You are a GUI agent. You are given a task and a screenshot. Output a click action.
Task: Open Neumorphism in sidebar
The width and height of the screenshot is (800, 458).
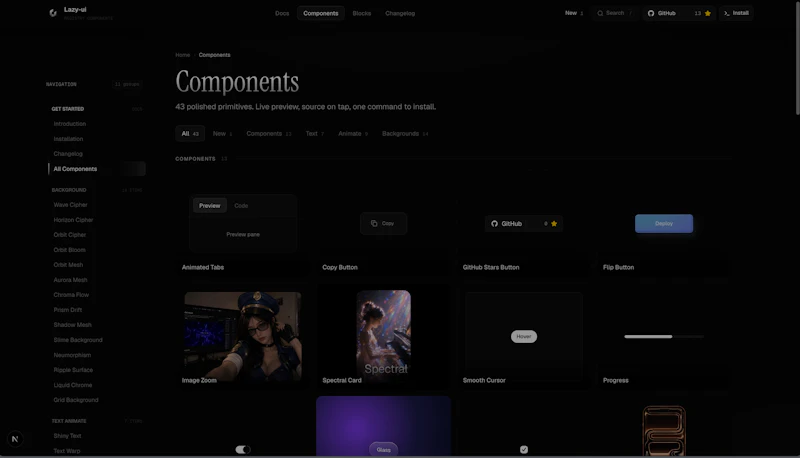[x=72, y=355]
